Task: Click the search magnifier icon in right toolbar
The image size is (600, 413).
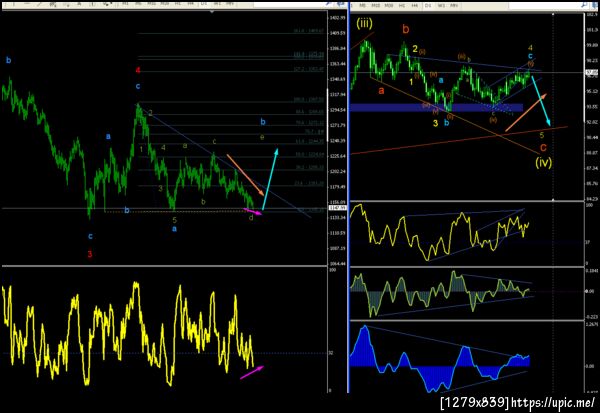Action: [x=584, y=5]
